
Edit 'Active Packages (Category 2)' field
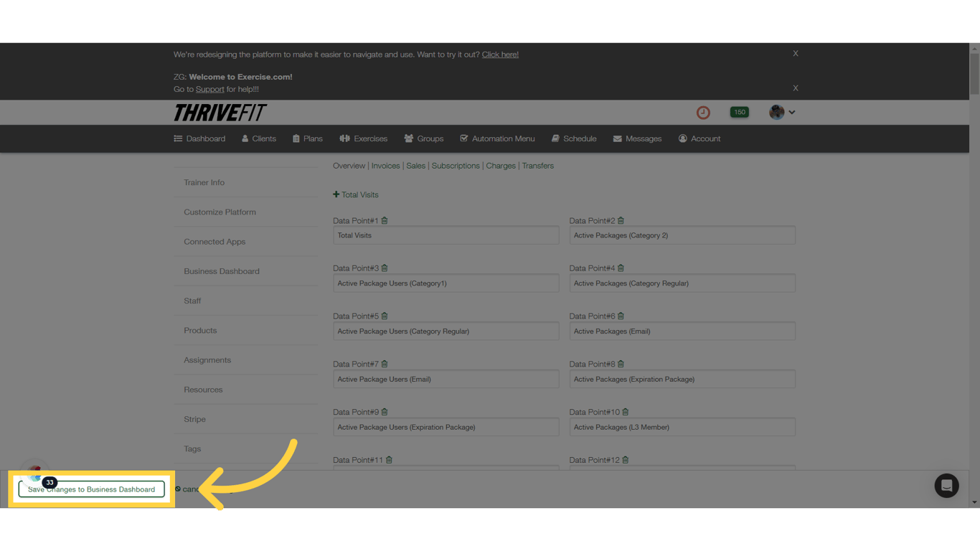682,235
